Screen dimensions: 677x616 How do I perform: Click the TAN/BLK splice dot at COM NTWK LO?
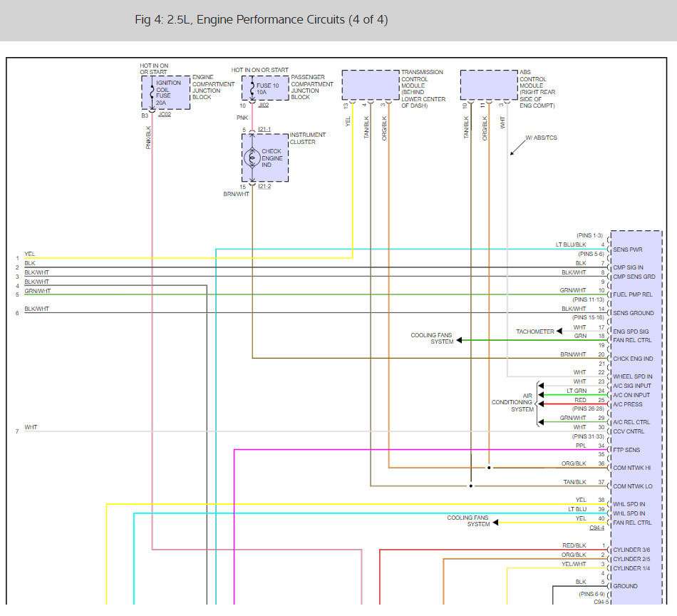(471, 486)
